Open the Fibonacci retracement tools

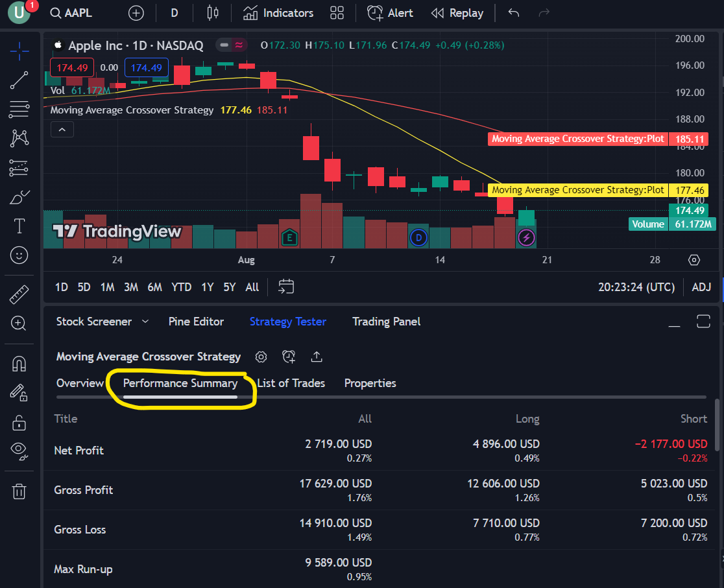coord(19,110)
